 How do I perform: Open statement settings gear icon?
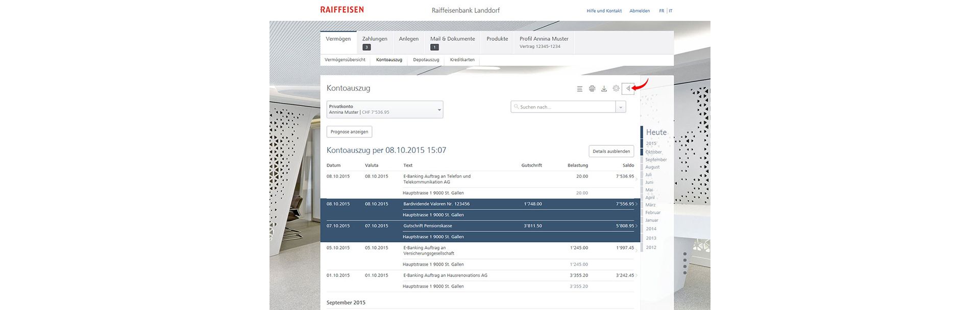click(616, 88)
